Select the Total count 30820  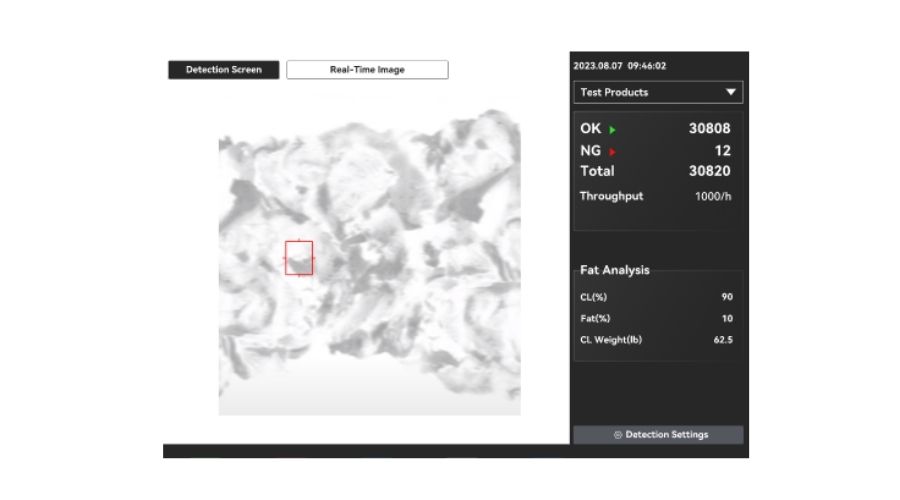point(709,171)
